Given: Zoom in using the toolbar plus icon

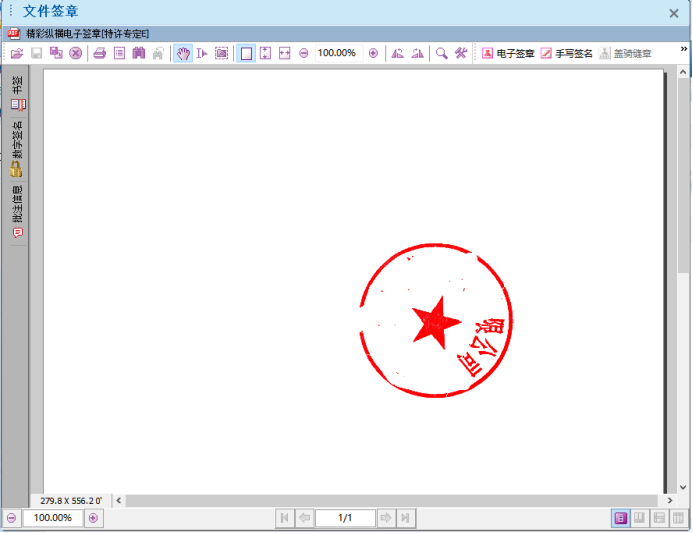Looking at the screenshot, I should 373,53.
